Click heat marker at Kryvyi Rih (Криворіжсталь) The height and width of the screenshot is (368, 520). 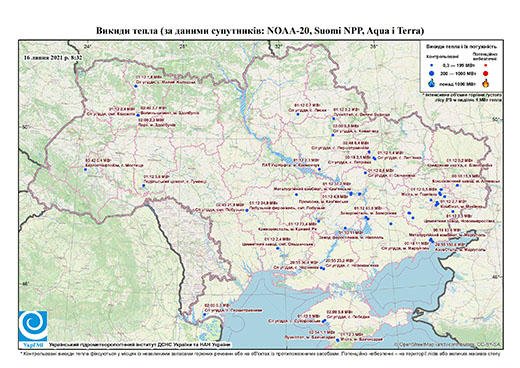tap(319, 221)
